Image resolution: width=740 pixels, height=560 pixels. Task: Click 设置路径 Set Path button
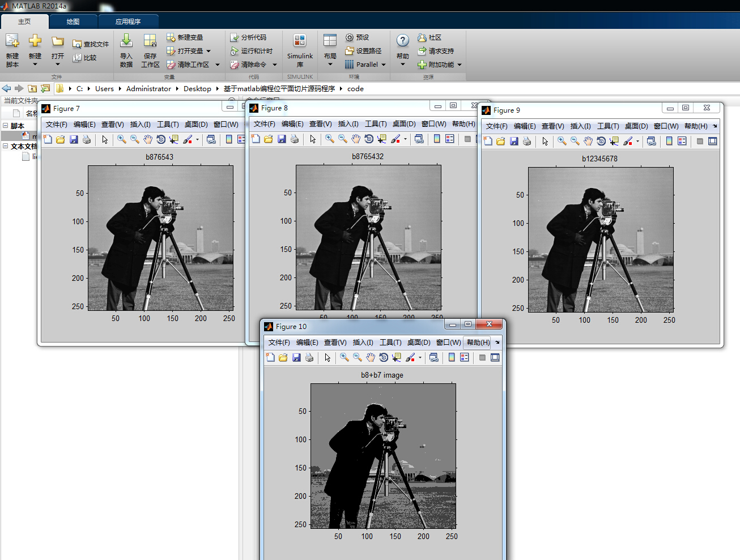(x=363, y=51)
